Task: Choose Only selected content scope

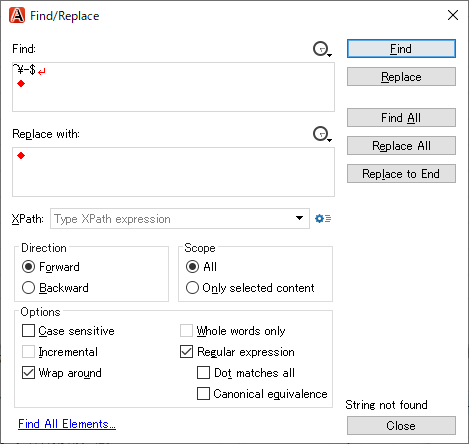Action: coord(192,288)
